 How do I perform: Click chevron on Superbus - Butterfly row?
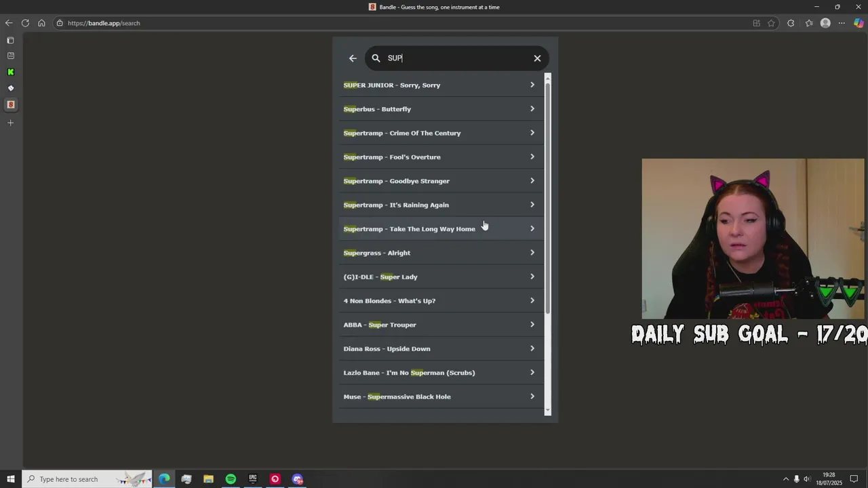pos(532,108)
